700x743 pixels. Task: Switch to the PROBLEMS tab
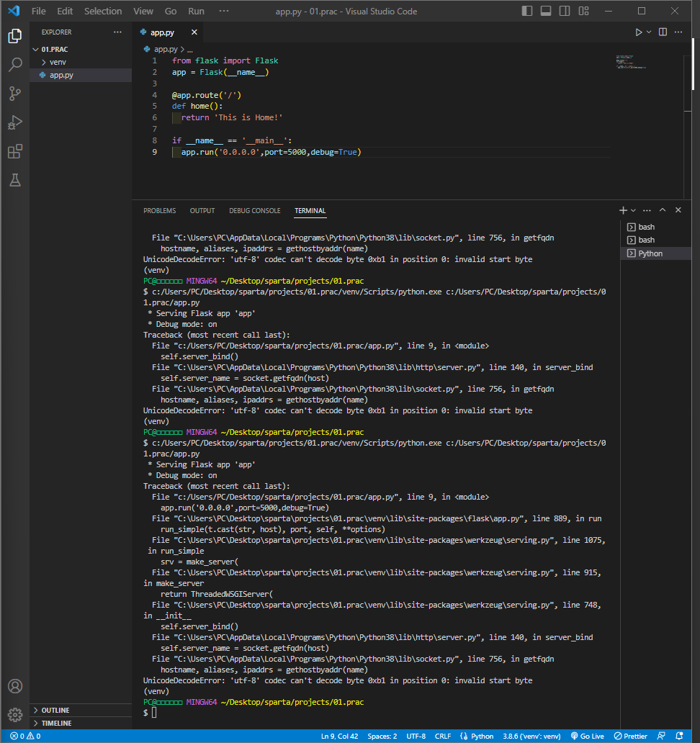[160, 211]
